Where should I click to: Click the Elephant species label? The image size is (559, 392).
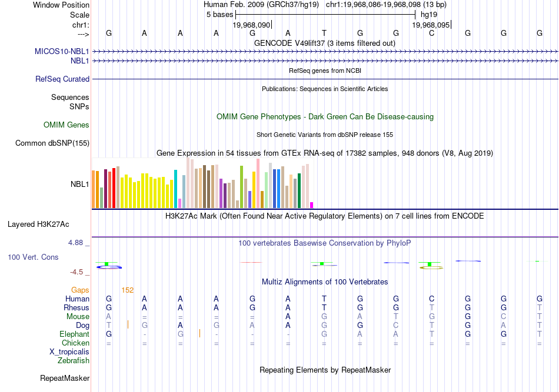click(74, 334)
